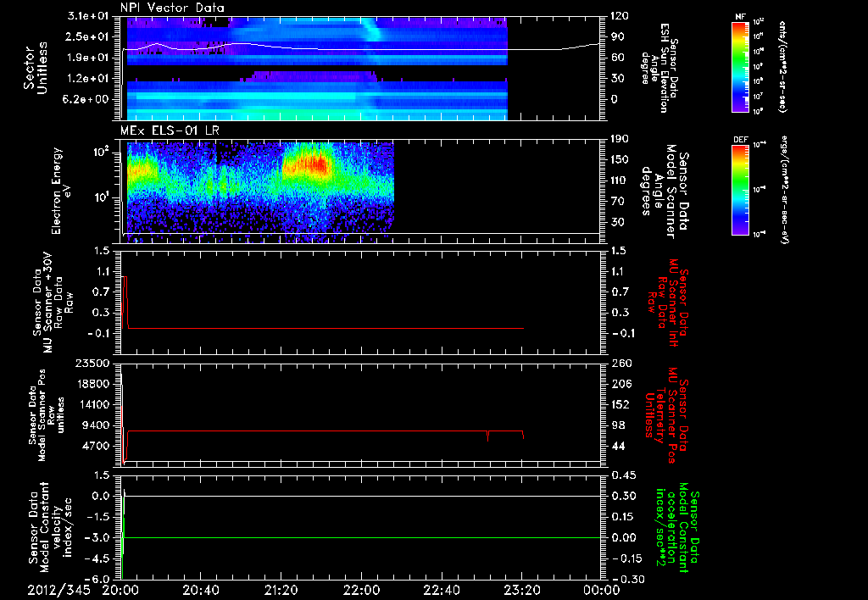This screenshot has width=868, height=600.
Task: Click the dip in red scanner position trace
Action: 487,436
